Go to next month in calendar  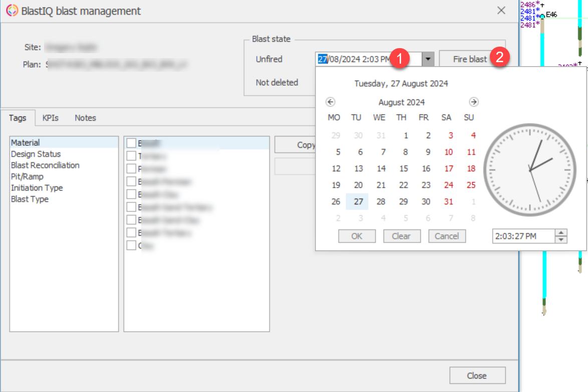click(474, 102)
